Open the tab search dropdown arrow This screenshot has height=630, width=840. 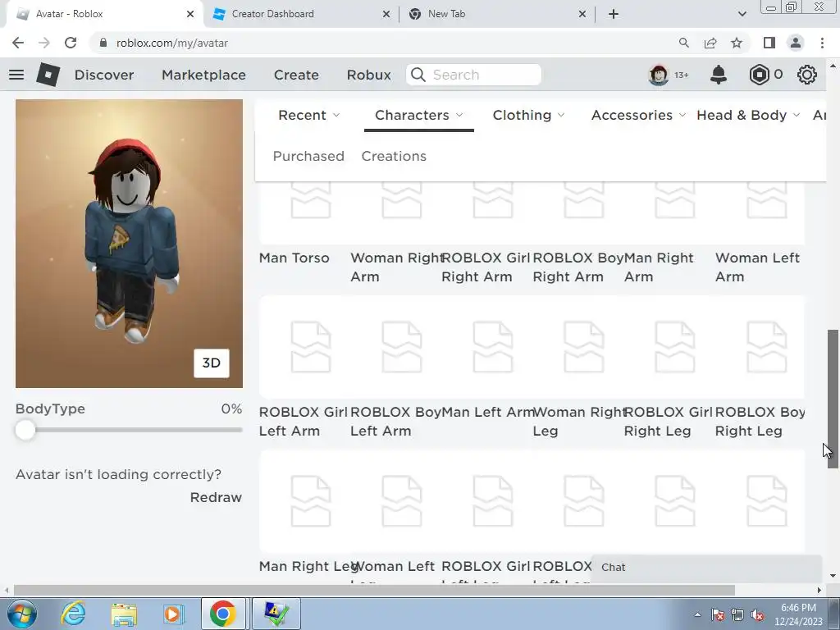pos(742,14)
